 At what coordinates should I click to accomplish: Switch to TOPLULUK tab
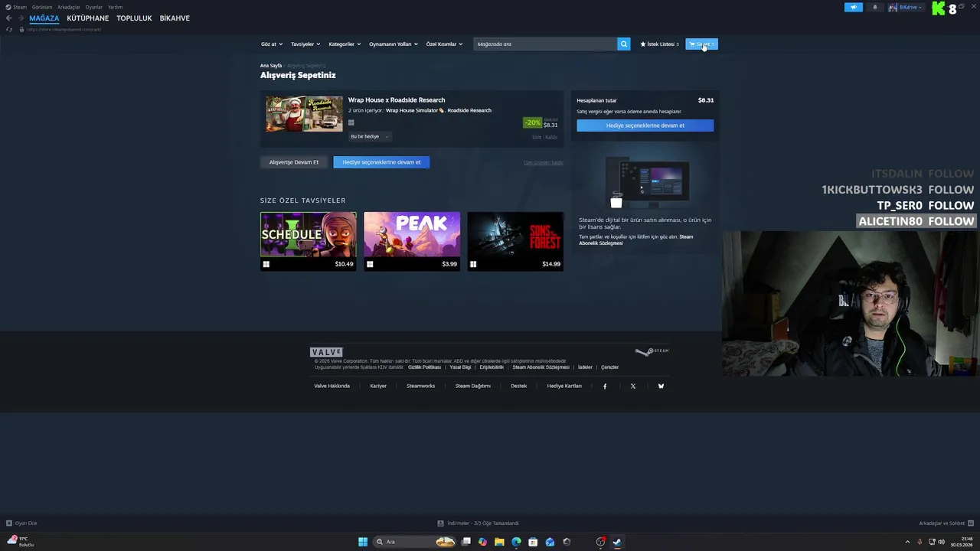coord(134,18)
